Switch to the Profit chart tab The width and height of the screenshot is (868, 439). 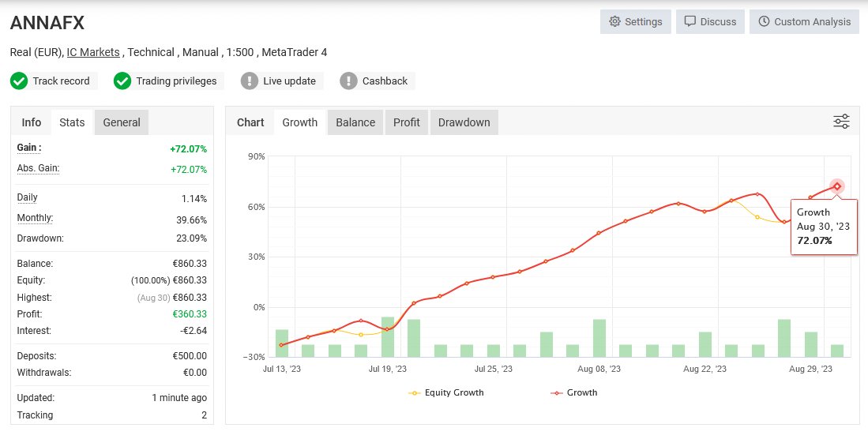click(406, 122)
